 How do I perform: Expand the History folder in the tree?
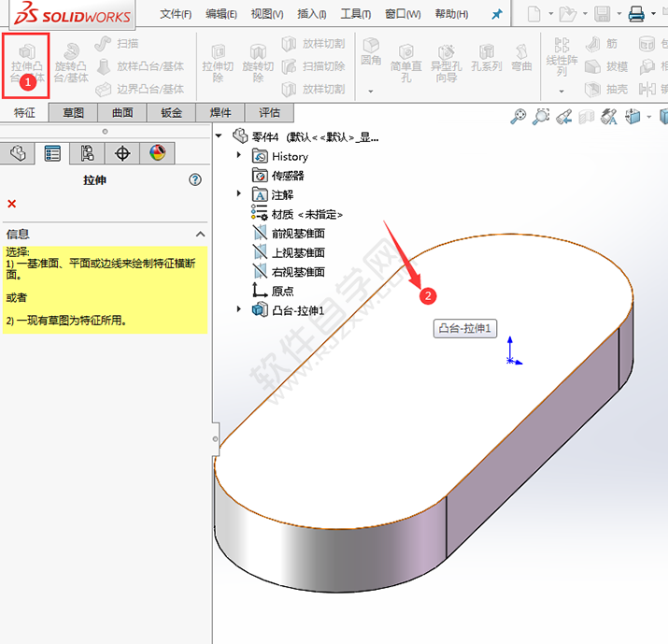pyautogui.click(x=239, y=156)
